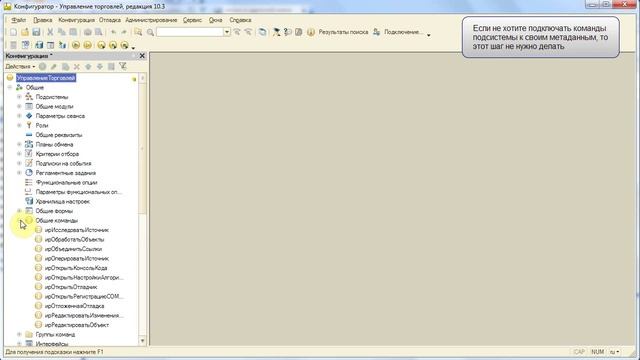
Task: Click the round add icon next to Действия
Action: (x=42, y=67)
